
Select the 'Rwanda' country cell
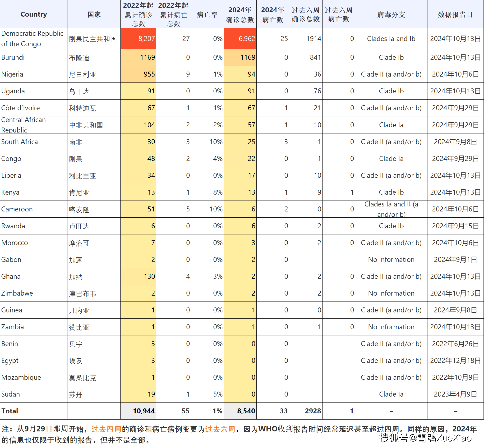(x=34, y=226)
